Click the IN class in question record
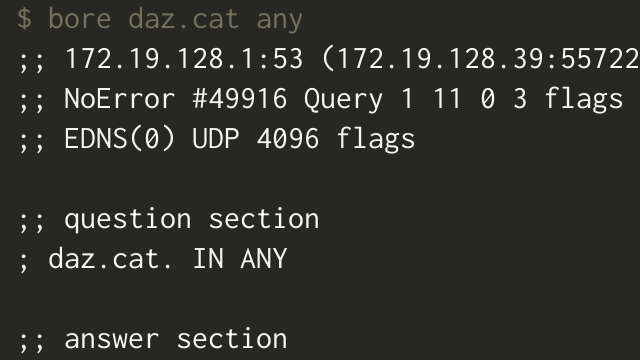 [208, 259]
